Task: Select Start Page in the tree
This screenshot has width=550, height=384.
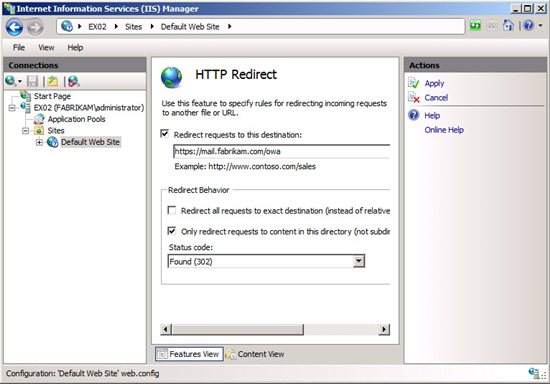Action: point(52,96)
